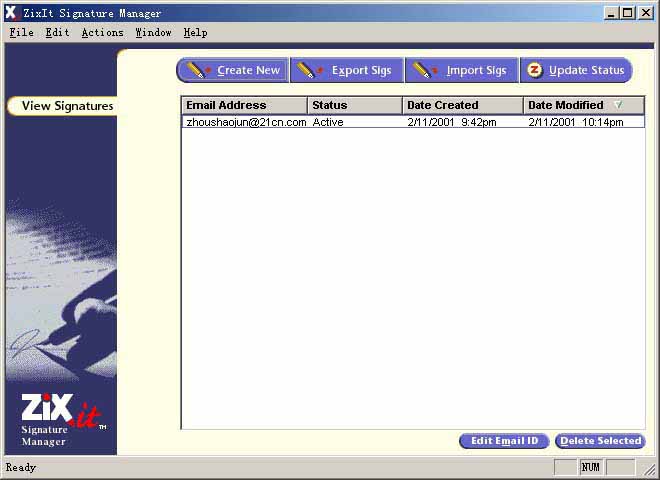Click the Z icon on Update Status

(x=535, y=70)
